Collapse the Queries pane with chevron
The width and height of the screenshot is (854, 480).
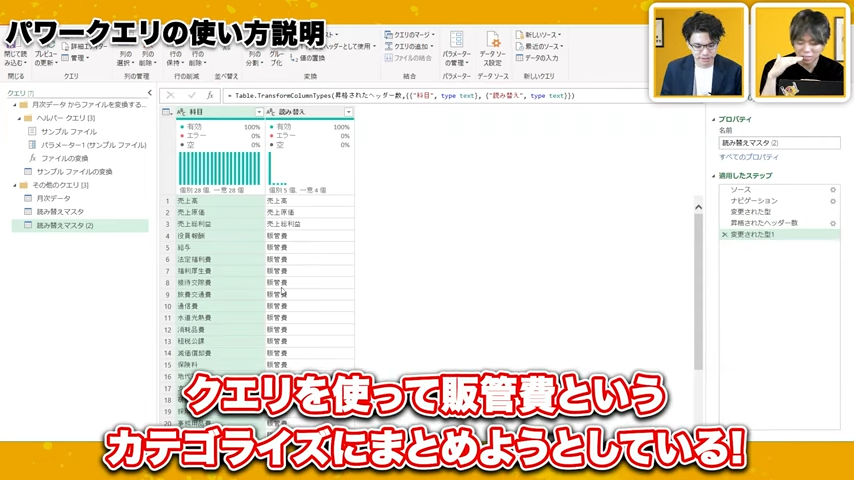[x=150, y=93]
